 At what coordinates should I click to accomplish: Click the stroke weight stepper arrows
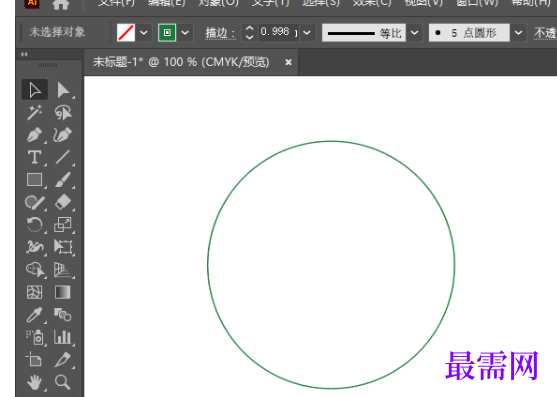[x=250, y=33]
